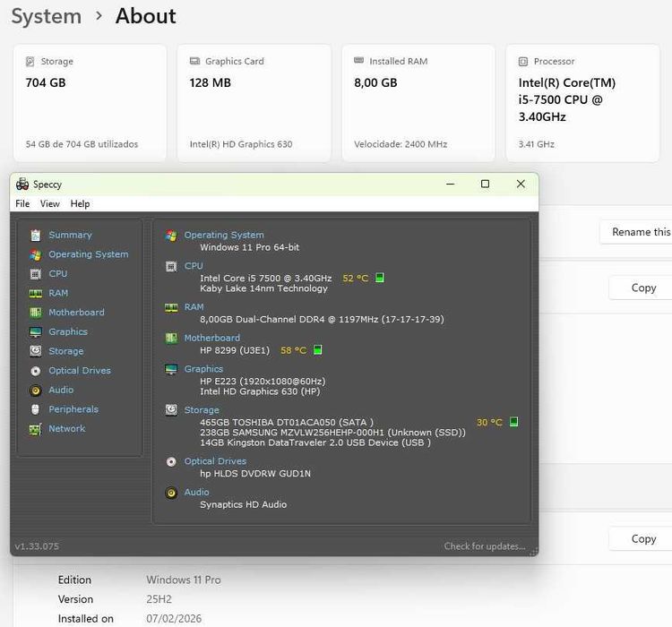Select the CPU chip icon in sidebar

36,274
